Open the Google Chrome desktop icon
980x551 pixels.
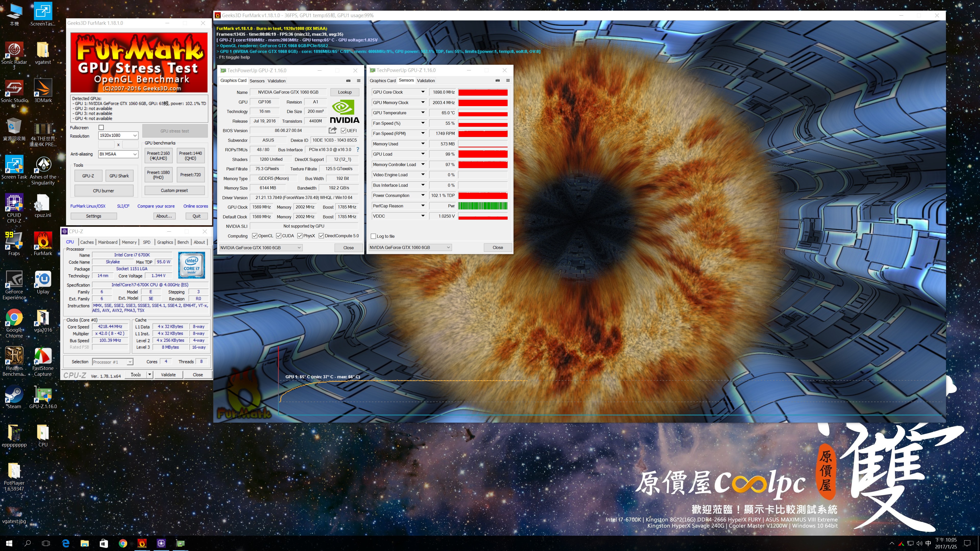[14, 323]
